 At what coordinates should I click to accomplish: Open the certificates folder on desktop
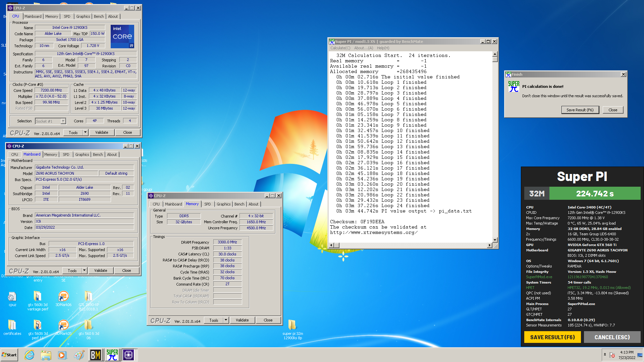12,327
